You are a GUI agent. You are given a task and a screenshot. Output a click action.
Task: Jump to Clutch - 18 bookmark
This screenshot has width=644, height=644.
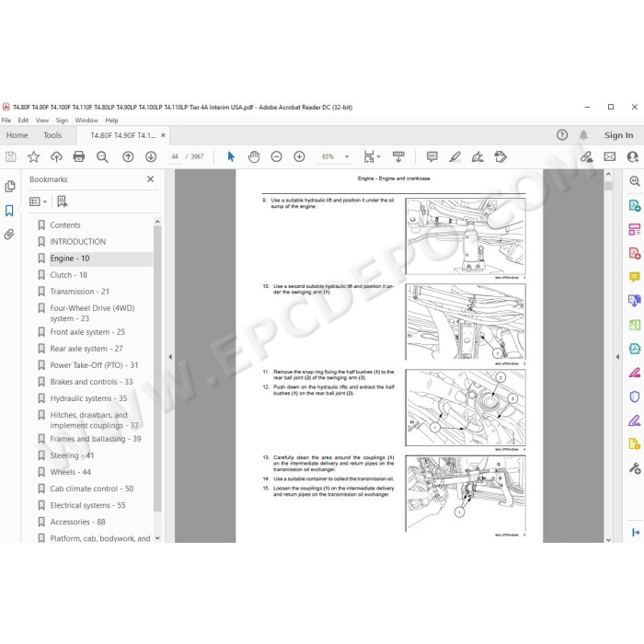pos(69,275)
